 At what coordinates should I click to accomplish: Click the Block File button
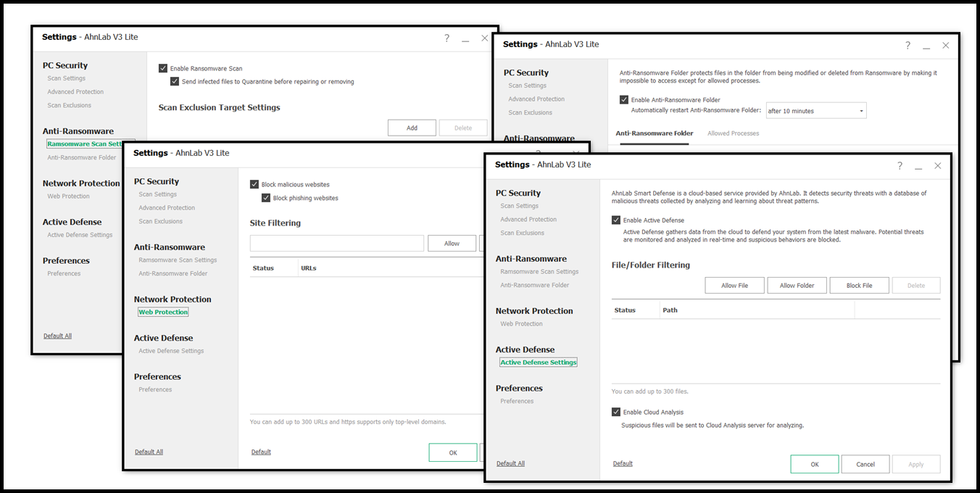click(860, 286)
